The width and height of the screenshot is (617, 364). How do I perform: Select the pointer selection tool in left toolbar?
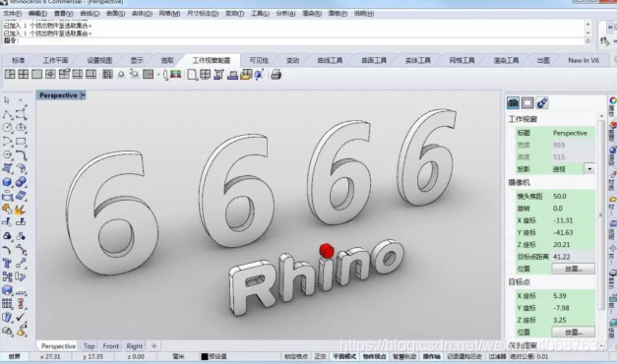[x=7, y=100]
